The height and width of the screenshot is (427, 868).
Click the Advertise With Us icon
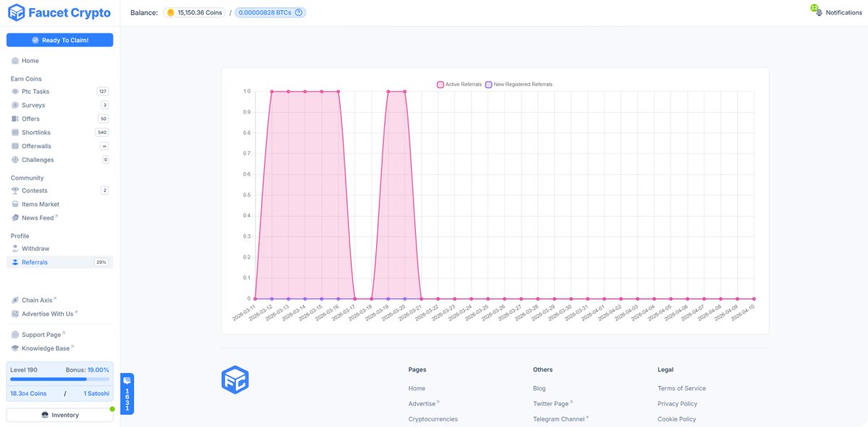click(x=15, y=314)
